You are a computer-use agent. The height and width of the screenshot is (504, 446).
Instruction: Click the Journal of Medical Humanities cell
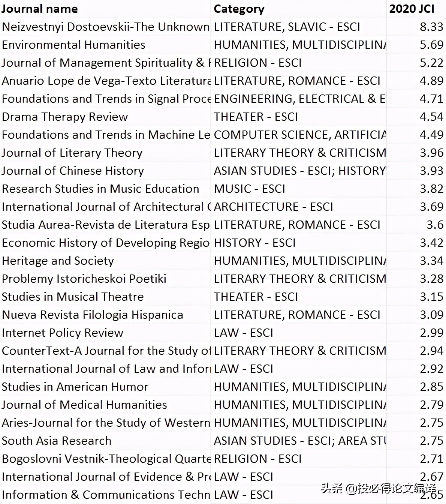coord(84,405)
